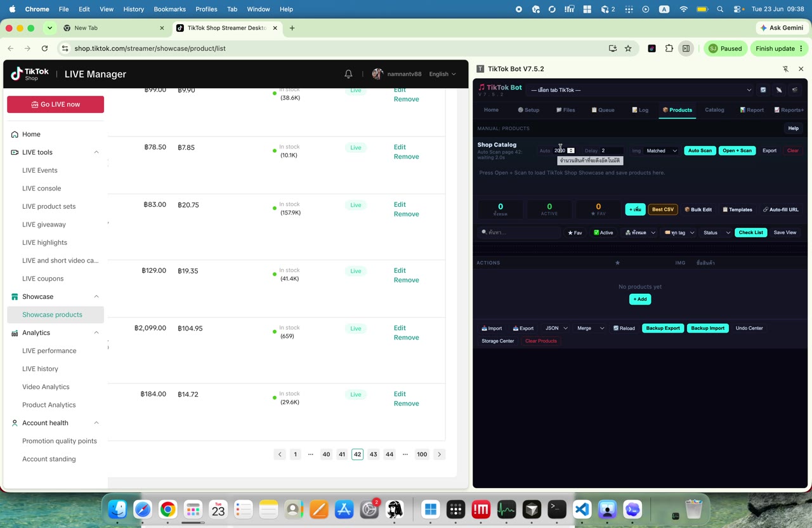
Task: Select LIVE console in the sidebar
Action: (x=42, y=188)
